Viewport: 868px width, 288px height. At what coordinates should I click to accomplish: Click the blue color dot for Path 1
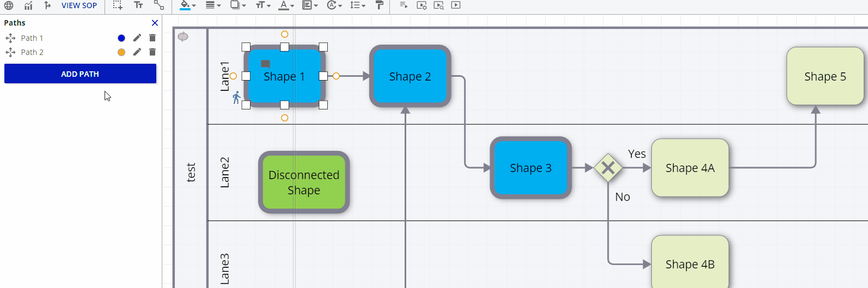121,38
